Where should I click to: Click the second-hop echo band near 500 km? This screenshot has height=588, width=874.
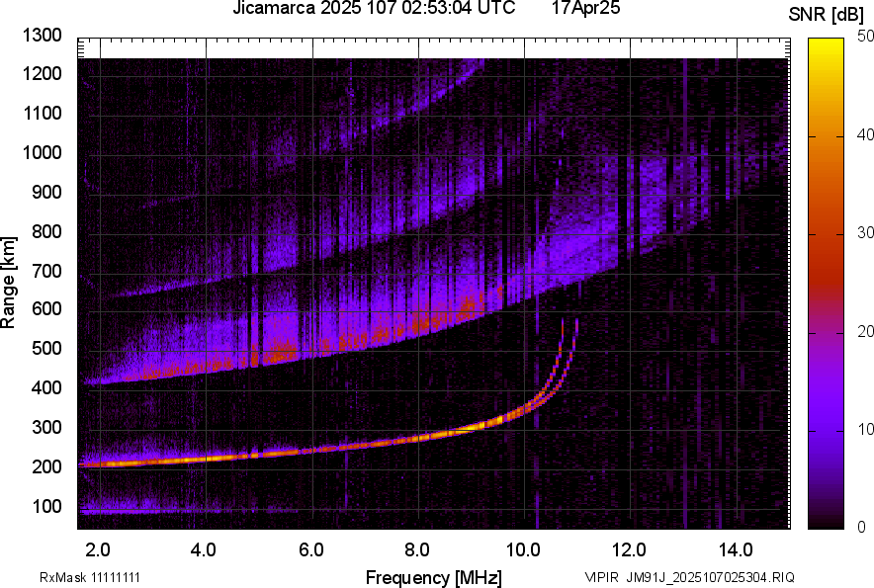pos(279,351)
